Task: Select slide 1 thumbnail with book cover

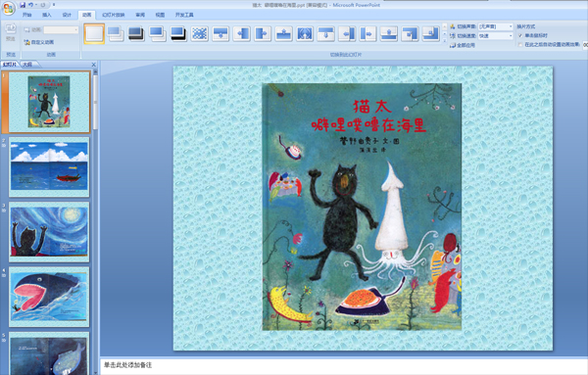Action: (x=49, y=102)
